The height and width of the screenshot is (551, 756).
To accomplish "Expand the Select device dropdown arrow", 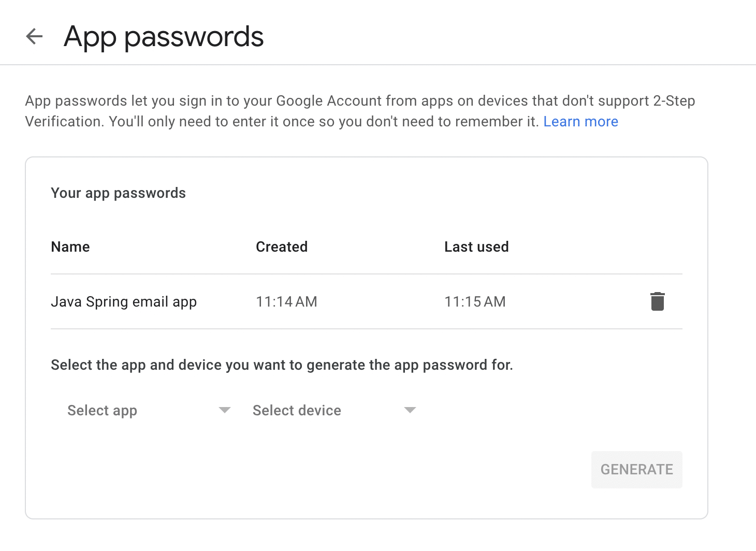I will pos(410,410).
